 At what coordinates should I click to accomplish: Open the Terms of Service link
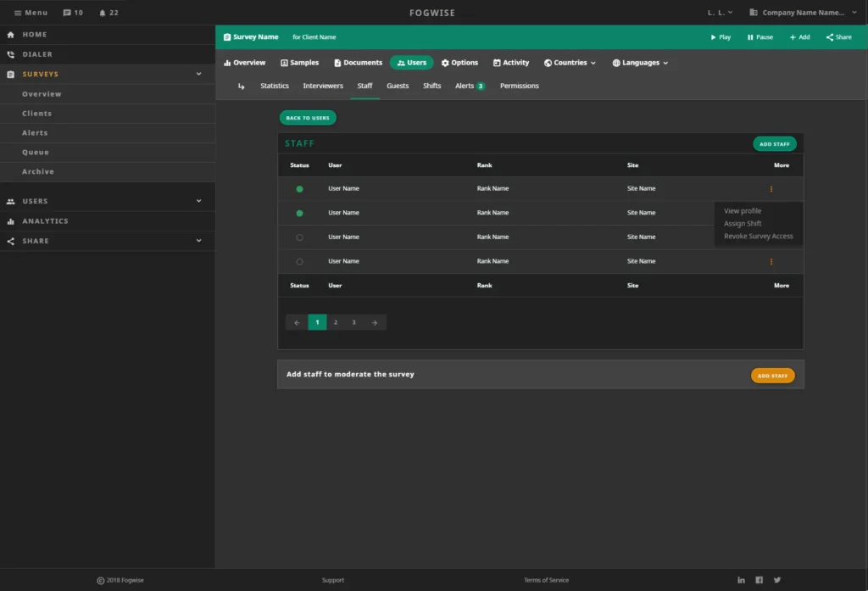tap(546, 580)
